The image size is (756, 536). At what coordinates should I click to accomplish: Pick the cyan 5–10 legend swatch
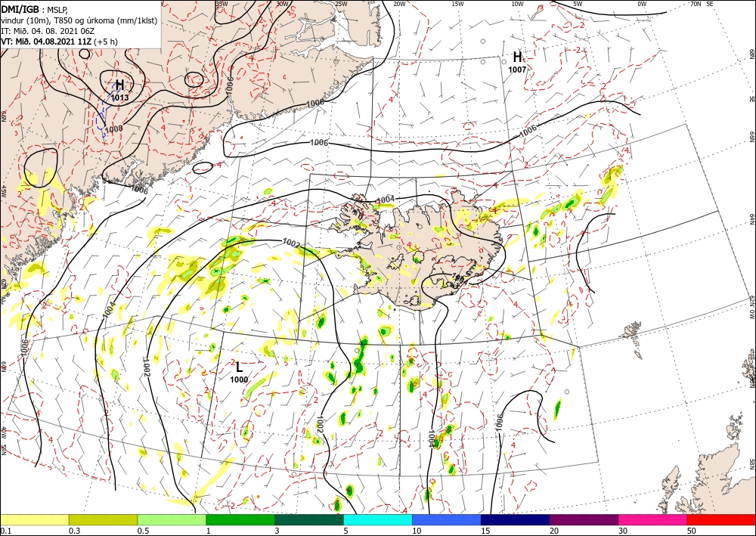378,519
